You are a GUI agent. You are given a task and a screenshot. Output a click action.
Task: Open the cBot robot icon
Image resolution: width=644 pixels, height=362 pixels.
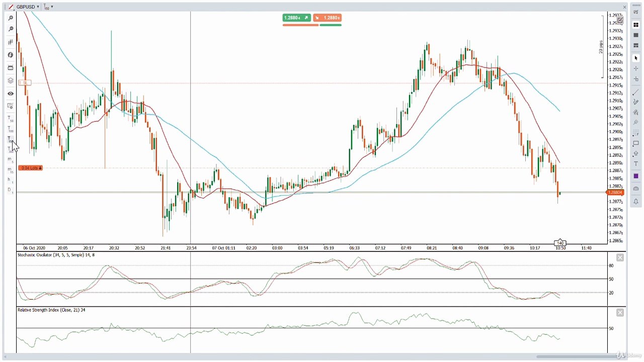click(x=11, y=68)
